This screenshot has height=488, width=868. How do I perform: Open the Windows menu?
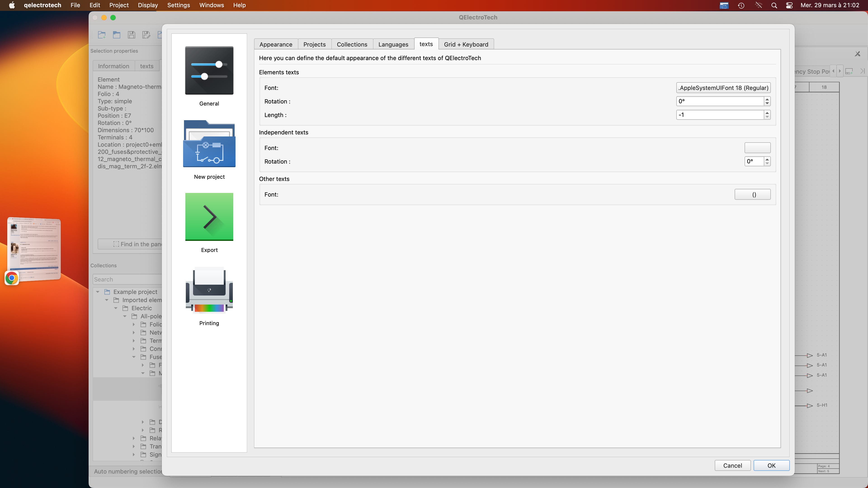tap(211, 5)
